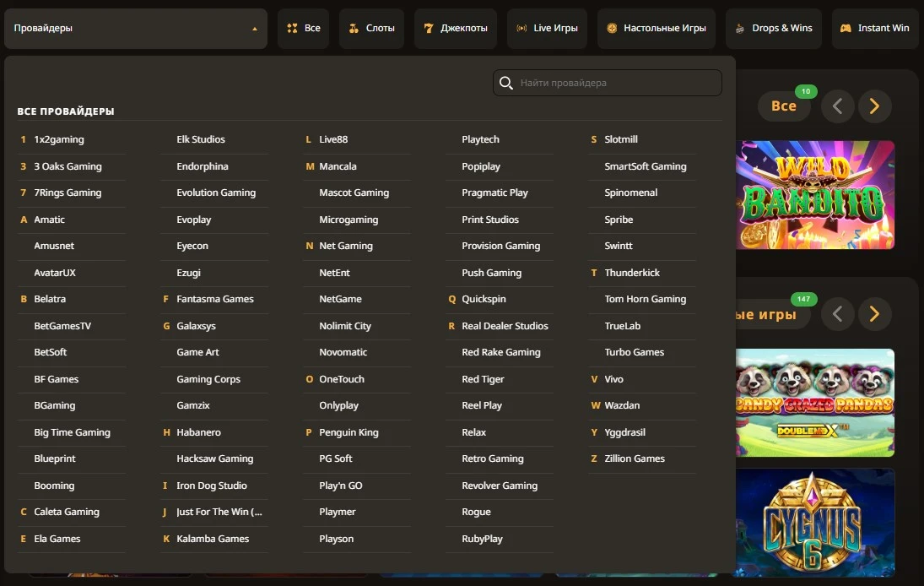Switch to Настольные Игры tab

pyautogui.click(x=656, y=28)
